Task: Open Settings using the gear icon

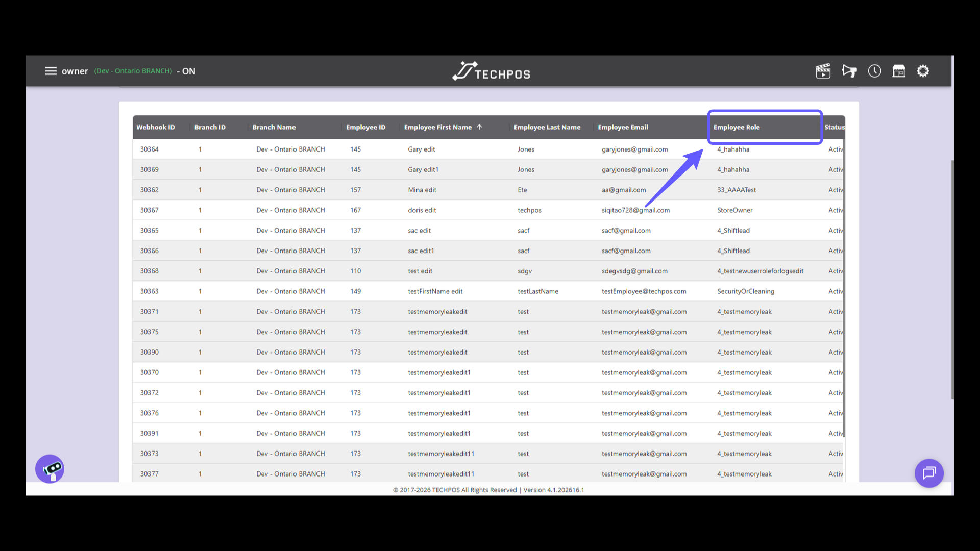Action: (x=923, y=71)
